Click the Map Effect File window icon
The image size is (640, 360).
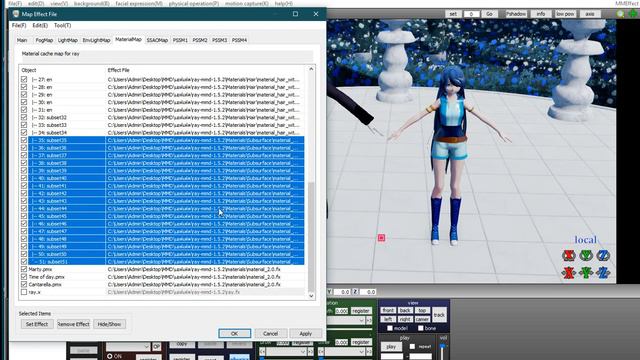(16, 14)
